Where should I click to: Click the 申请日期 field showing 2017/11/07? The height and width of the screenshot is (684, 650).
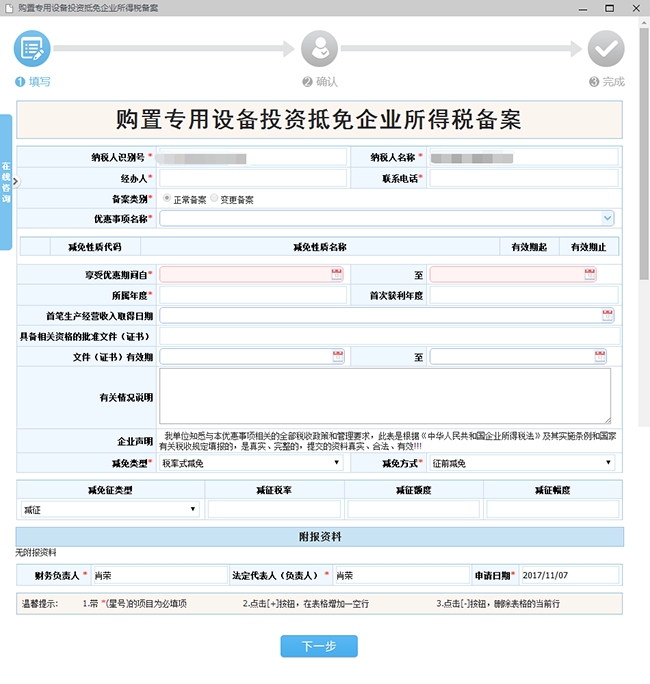pos(568,575)
